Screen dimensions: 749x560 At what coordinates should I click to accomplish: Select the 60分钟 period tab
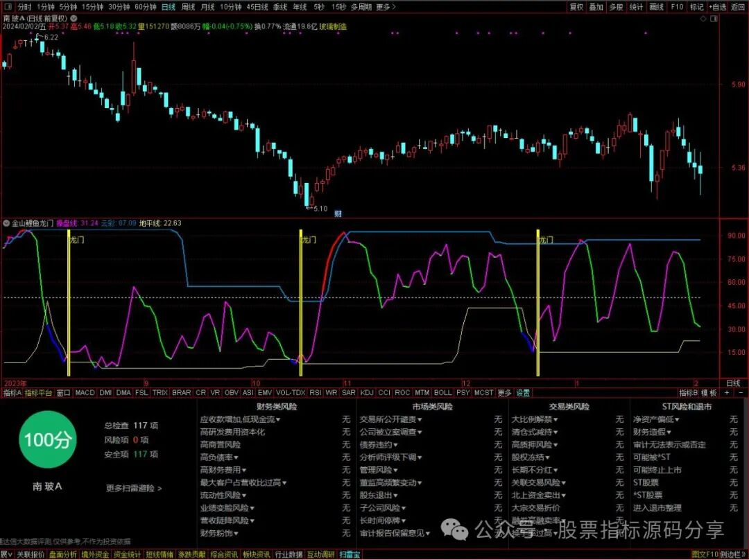pyautogui.click(x=145, y=7)
